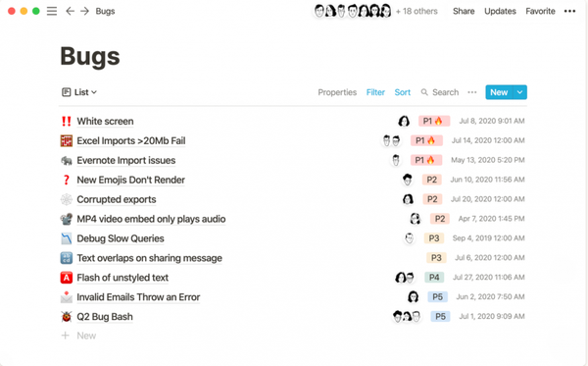The width and height of the screenshot is (588, 366).
Task: Click the envelope icon of Invalid Emails
Action: [67, 297]
